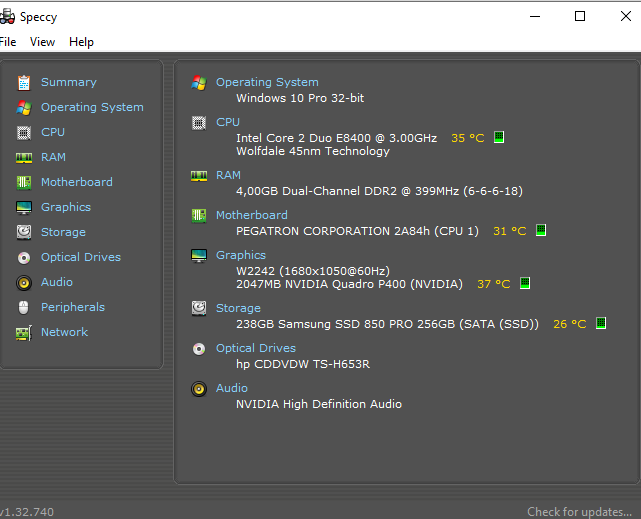Viewport: 641px width, 519px height.
Task: Open Motherboard via its sidebar icon
Action: coord(24,182)
